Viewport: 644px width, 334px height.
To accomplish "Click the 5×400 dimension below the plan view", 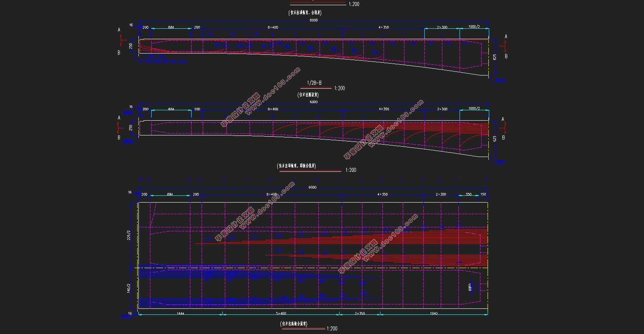I will click(281, 314).
